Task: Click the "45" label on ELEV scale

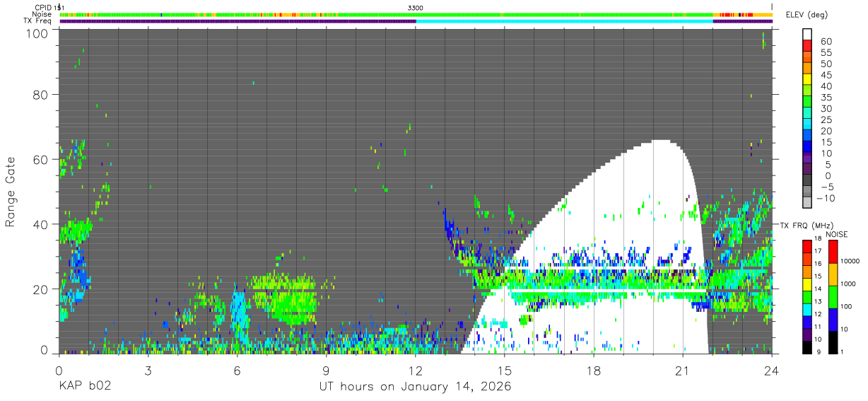Action: tap(827, 74)
